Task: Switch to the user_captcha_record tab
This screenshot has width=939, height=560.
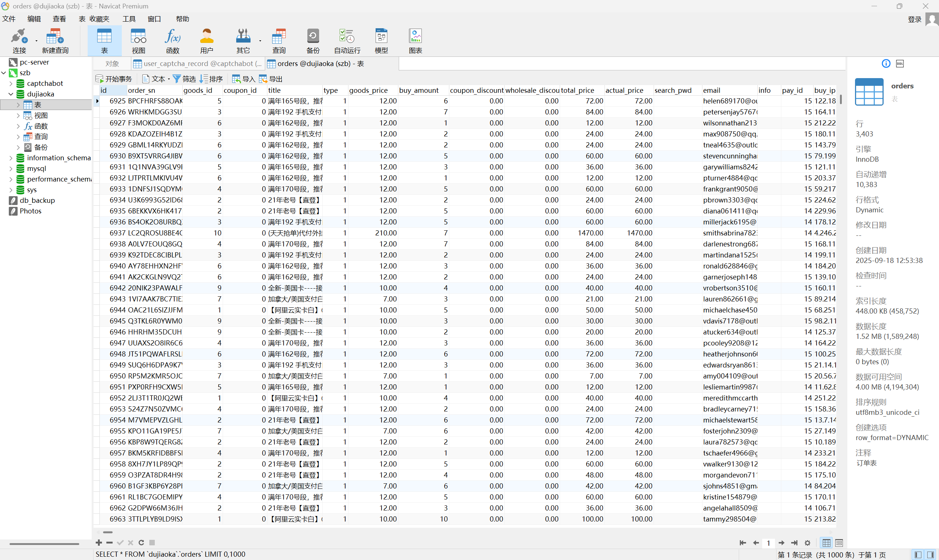Action: click(198, 64)
